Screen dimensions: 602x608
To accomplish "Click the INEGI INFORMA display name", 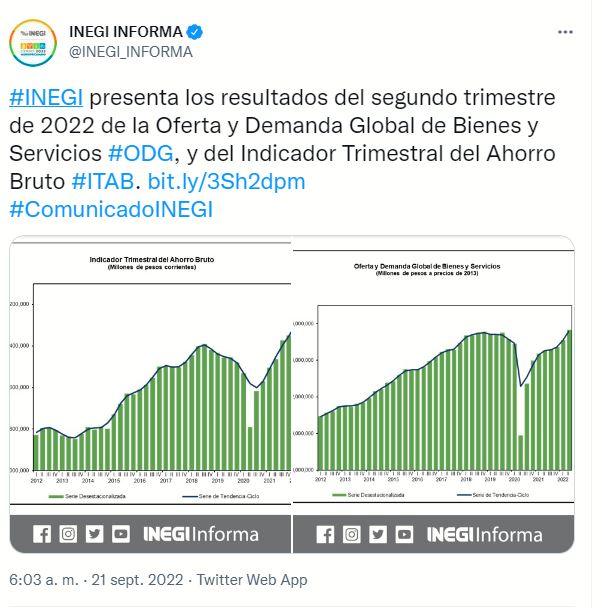I will (x=127, y=32).
